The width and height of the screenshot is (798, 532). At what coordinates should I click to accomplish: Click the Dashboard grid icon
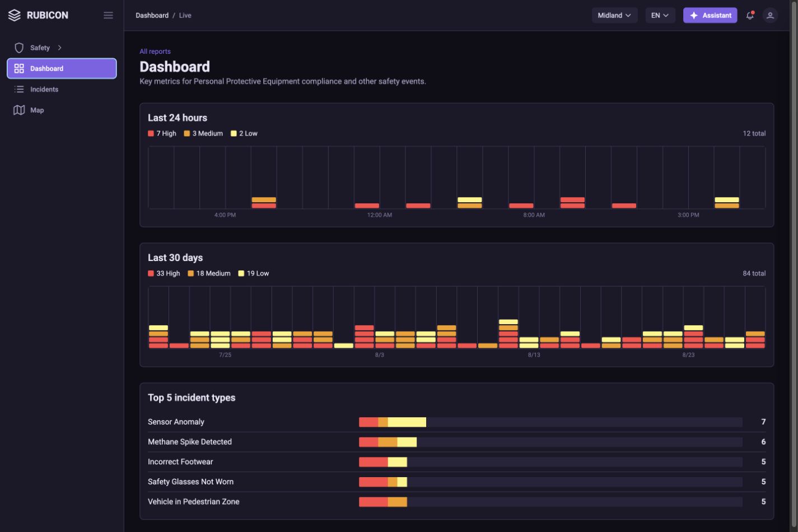(19, 68)
